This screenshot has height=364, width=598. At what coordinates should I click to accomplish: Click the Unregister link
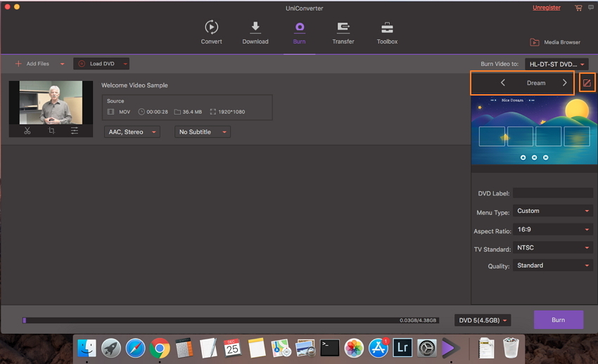pos(547,8)
